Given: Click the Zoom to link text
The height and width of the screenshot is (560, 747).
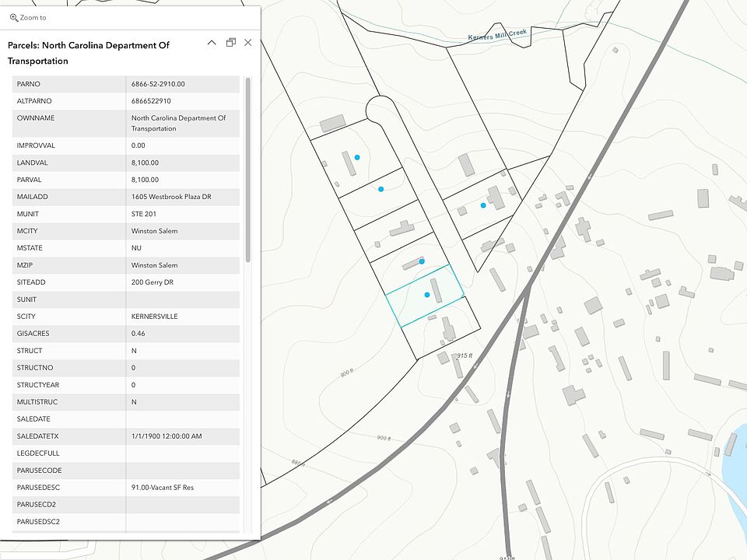Looking at the screenshot, I should (x=33, y=18).
